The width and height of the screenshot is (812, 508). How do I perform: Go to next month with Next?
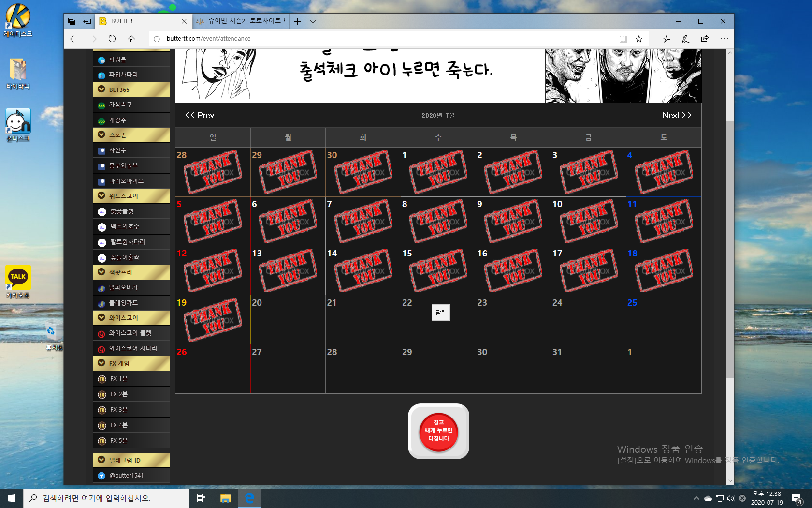click(676, 115)
